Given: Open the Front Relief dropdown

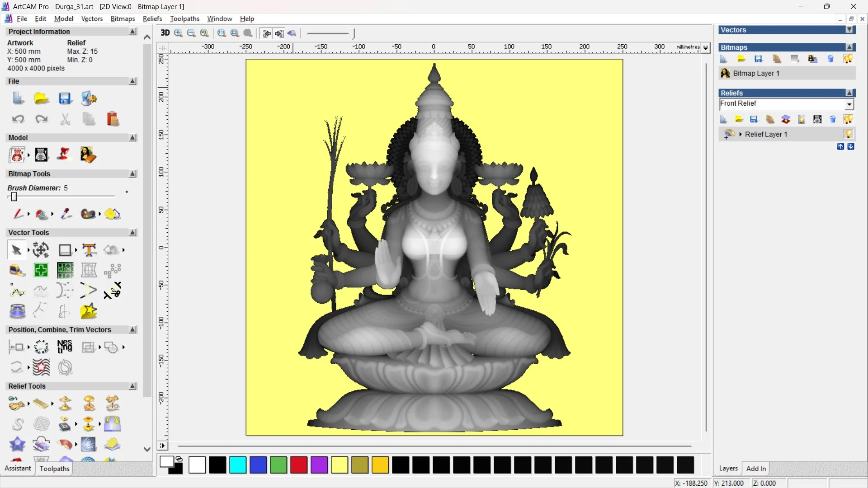Looking at the screenshot, I should 849,104.
